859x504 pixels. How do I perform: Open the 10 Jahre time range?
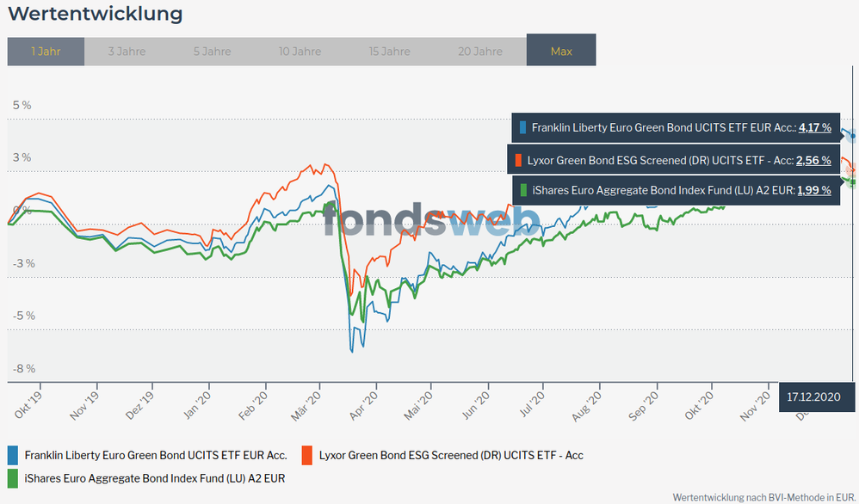point(300,52)
